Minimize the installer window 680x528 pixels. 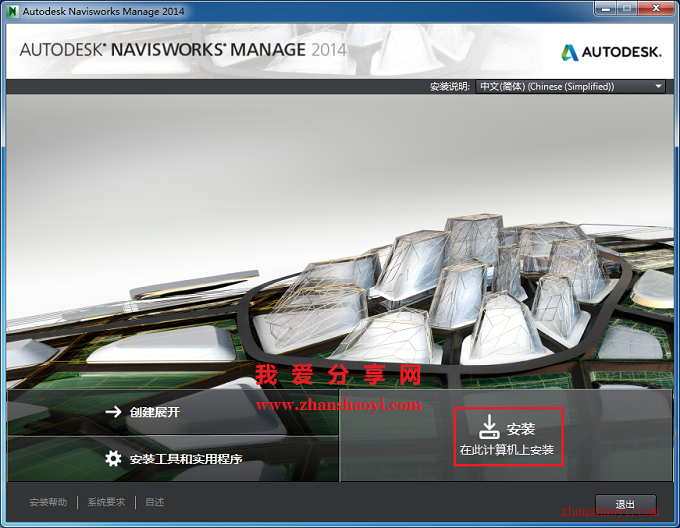606,8
